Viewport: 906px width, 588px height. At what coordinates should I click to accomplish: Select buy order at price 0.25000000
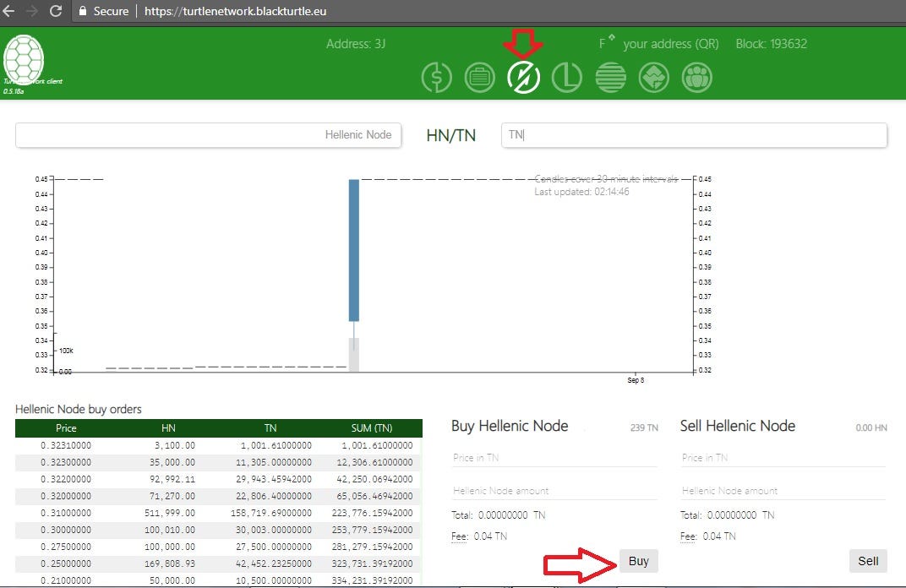coord(218,563)
